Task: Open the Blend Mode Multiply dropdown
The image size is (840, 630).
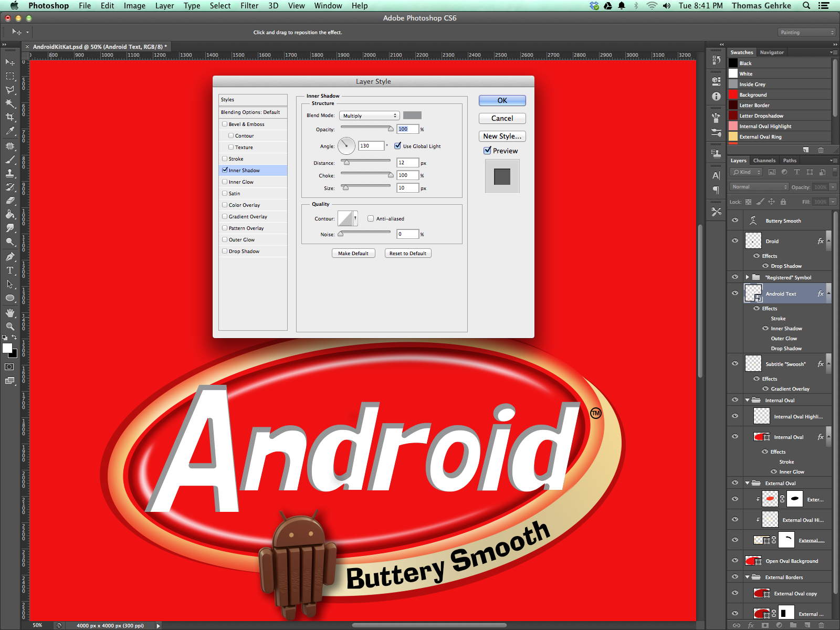Action: coord(370,115)
